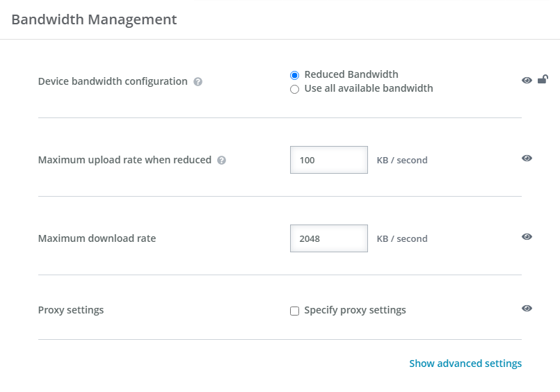Enable the Specify proxy settings checkbox

(295, 311)
